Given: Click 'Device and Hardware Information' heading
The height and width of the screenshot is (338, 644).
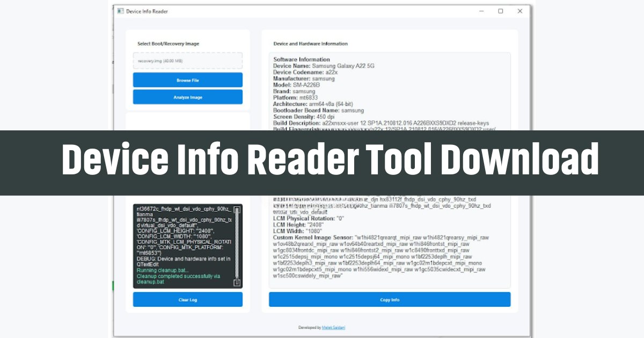Looking at the screenshot, I should [310, 44].
